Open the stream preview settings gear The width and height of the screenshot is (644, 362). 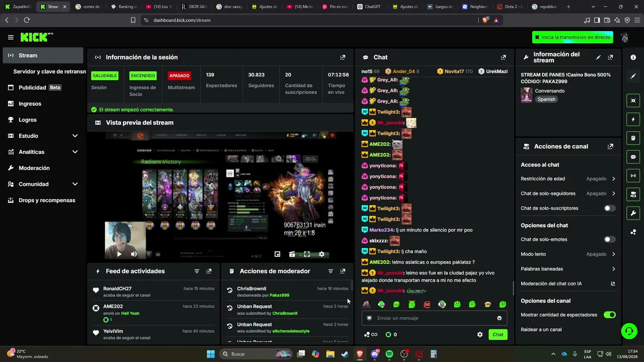[x=321, y=254]
